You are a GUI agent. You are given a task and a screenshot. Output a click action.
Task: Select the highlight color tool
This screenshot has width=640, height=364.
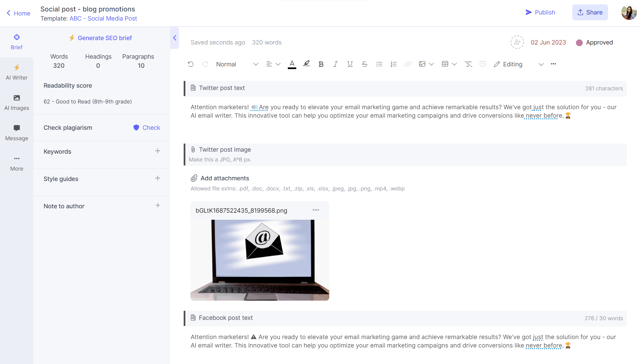(306, 64)
